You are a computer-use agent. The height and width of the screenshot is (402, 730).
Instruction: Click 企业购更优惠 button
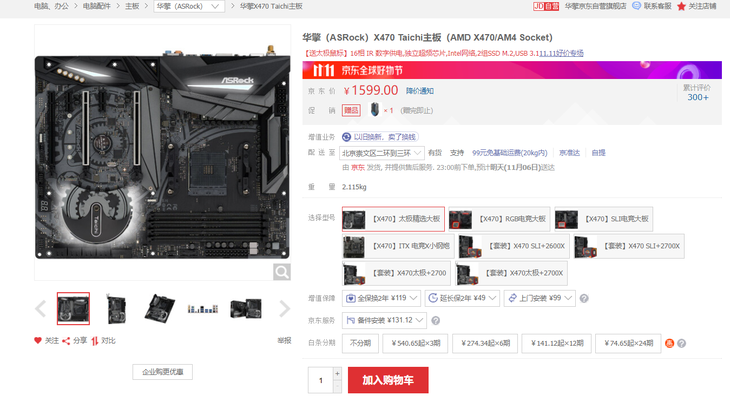(x=162, y=372)
